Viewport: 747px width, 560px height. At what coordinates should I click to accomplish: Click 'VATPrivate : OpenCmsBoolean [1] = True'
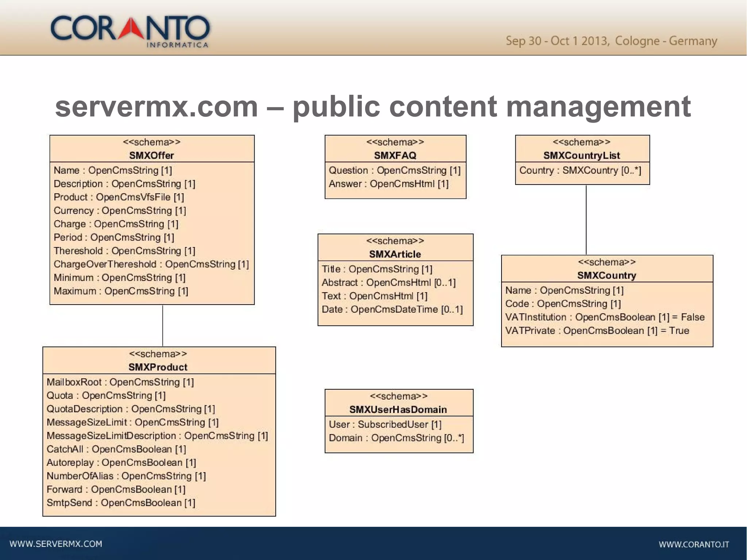pos(597,331)
